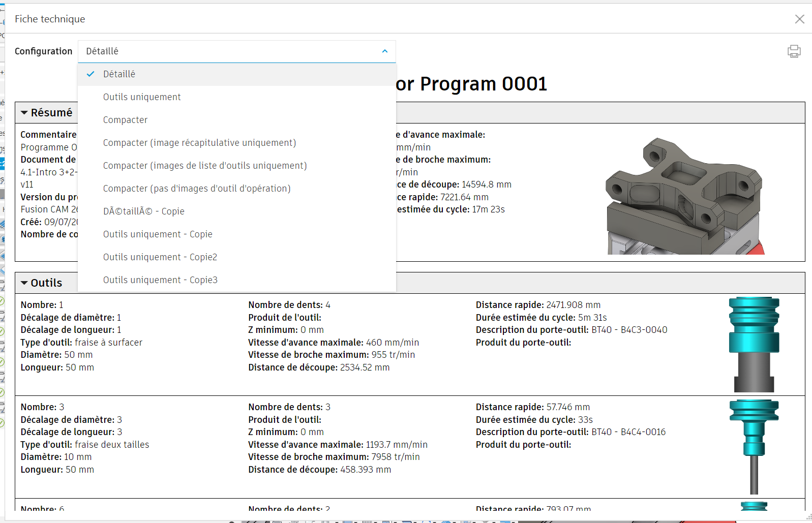The height and width of the screenshot is (523, 812).
Task: Select Outils uniquement - Copie2
Action: tap(160, 257)
